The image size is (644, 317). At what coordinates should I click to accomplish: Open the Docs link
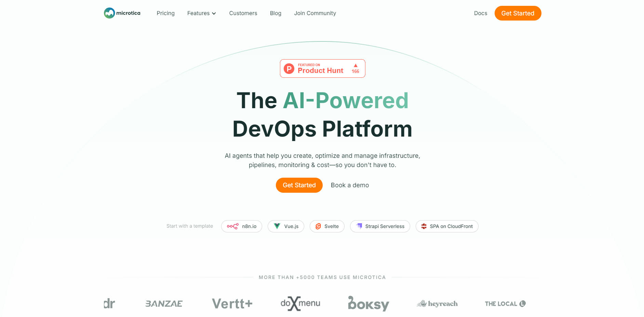480,13
